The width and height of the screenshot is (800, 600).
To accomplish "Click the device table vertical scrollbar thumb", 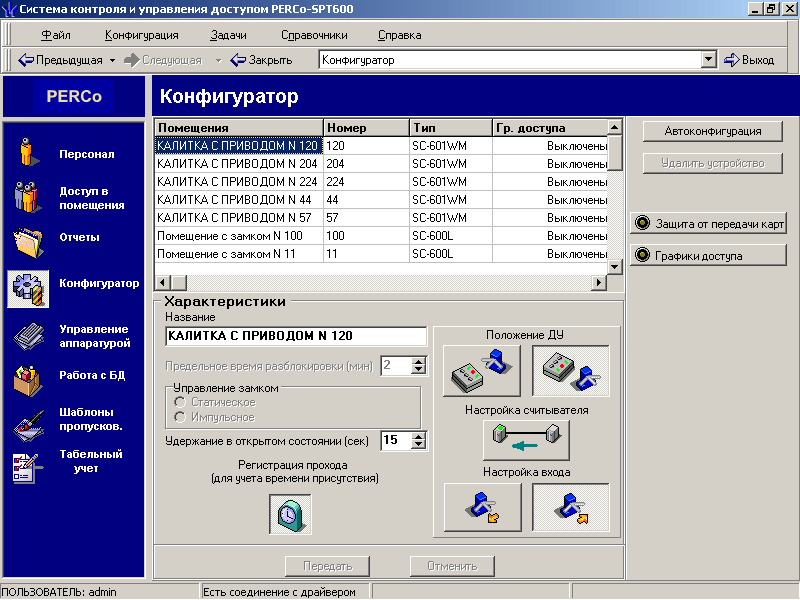I will 615,153.
